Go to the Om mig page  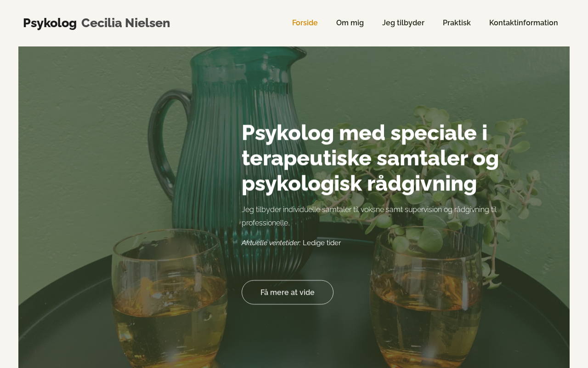(350, 23)
